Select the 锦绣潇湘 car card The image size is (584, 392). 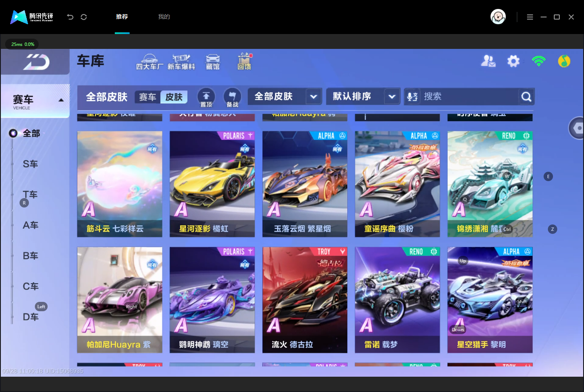490,184
